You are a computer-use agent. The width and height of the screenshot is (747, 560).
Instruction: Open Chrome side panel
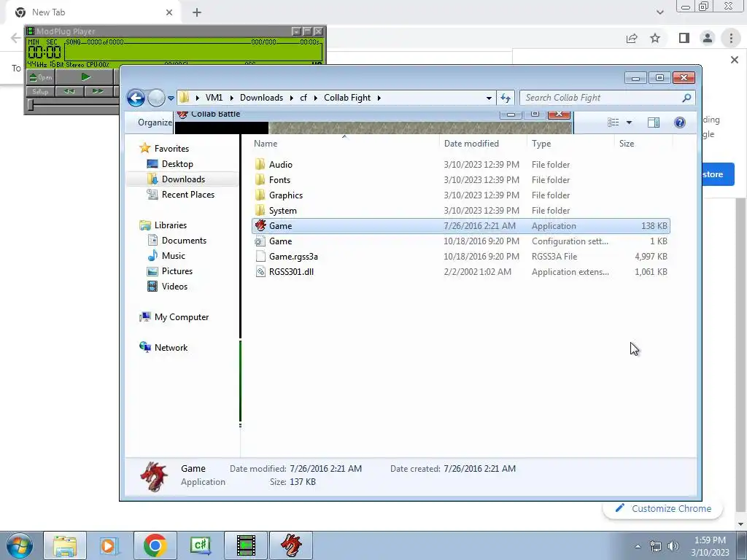tap(684, 38)
